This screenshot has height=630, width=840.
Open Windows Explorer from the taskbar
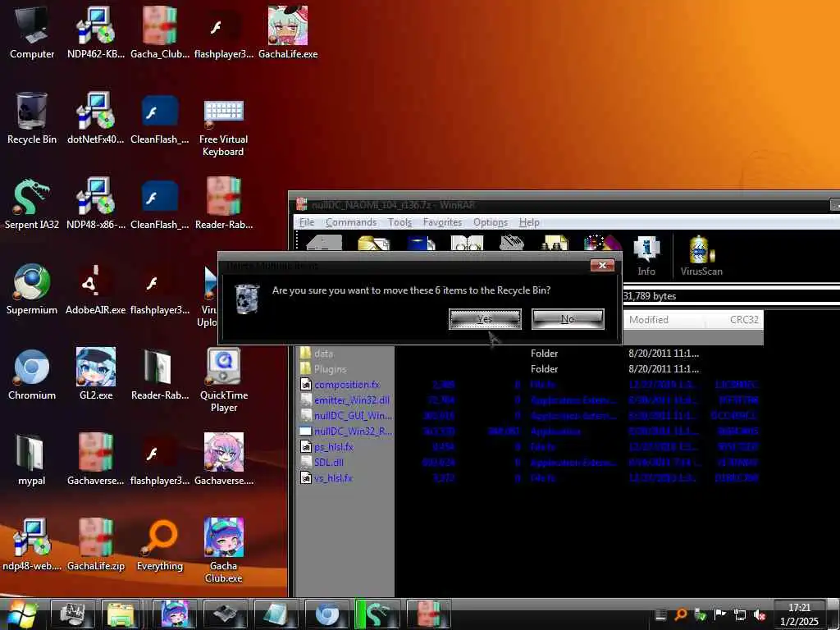[x=123, y=614]
